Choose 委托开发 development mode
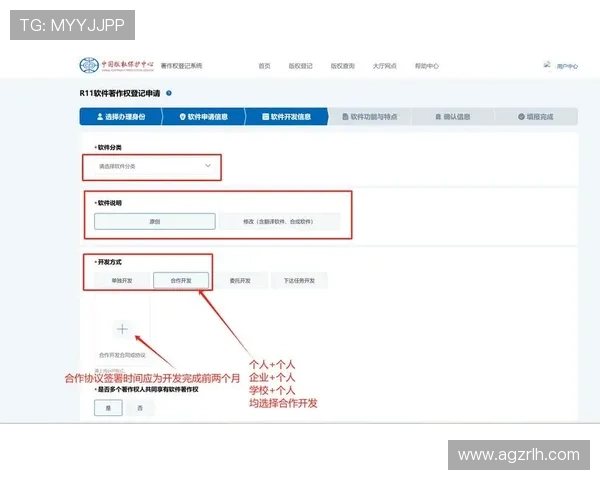This screenshot has width=600, height=480. 240,281
